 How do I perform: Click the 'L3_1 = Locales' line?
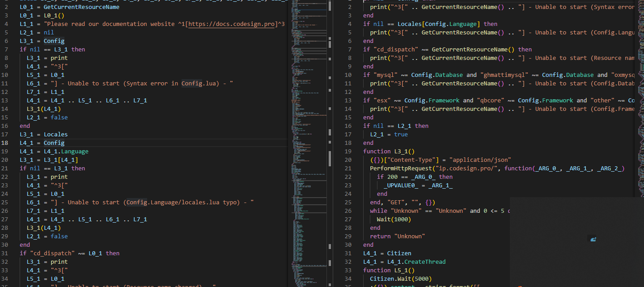44,134
